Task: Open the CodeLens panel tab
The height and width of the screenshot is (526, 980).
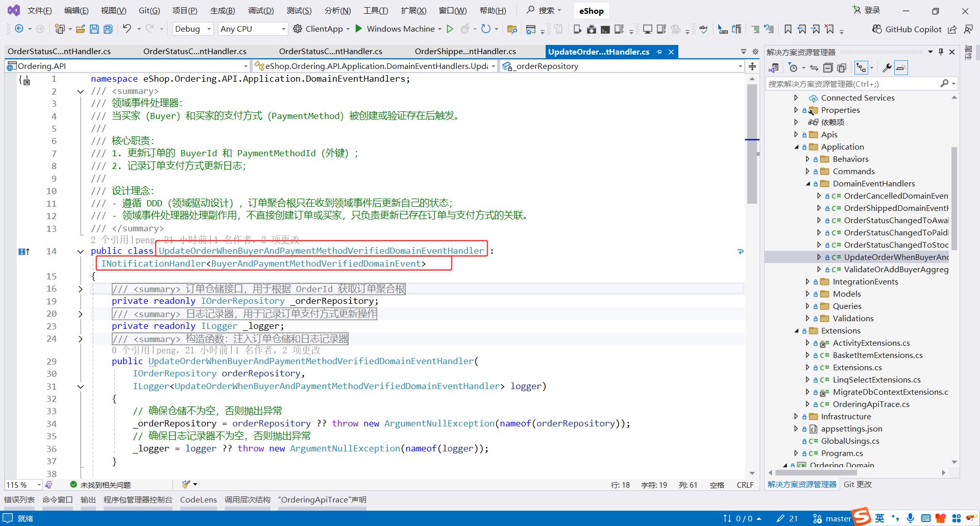Action: pos(199,499)
